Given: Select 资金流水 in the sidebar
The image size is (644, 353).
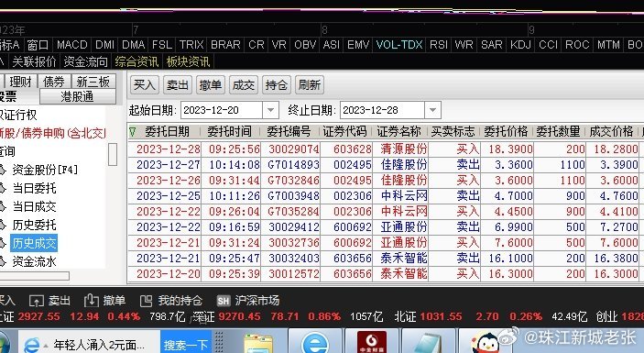Looking at the screenshot, I should pyautogui.click(x=34, y=261).
